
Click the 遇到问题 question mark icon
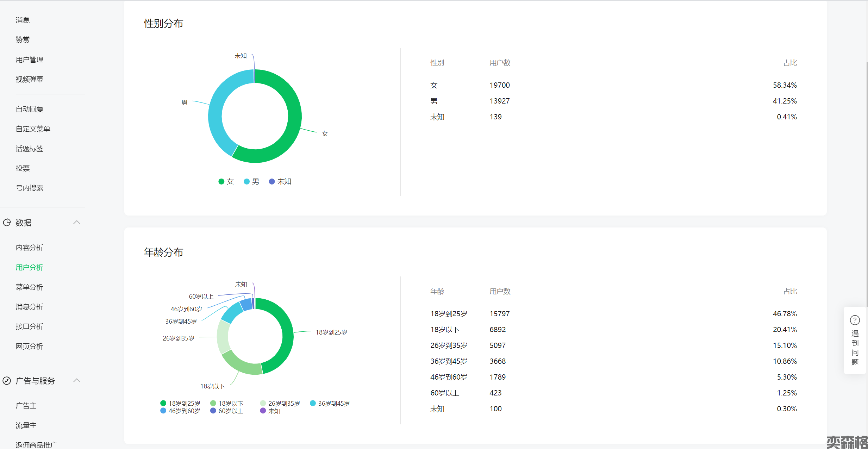click(855, 320)
